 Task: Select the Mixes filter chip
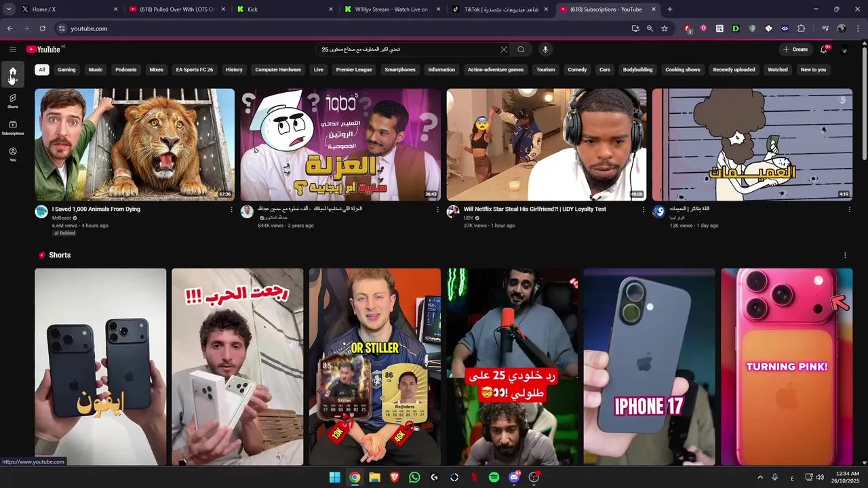(157, 70)
